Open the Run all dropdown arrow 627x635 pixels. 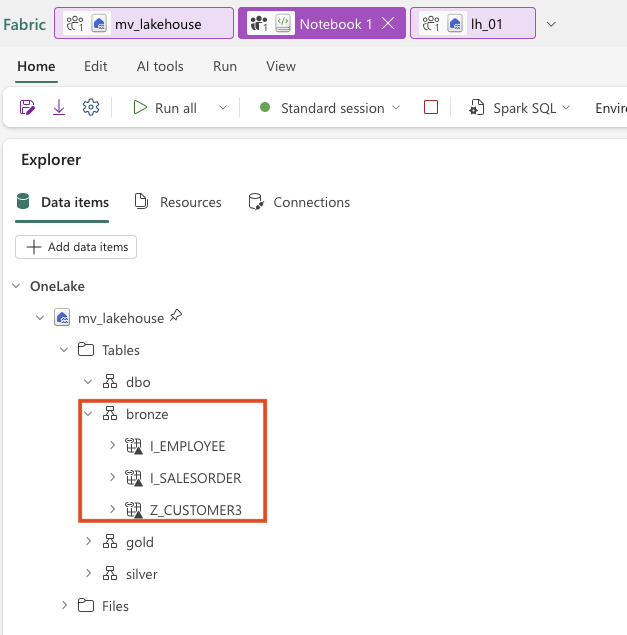tap(222, 108)
